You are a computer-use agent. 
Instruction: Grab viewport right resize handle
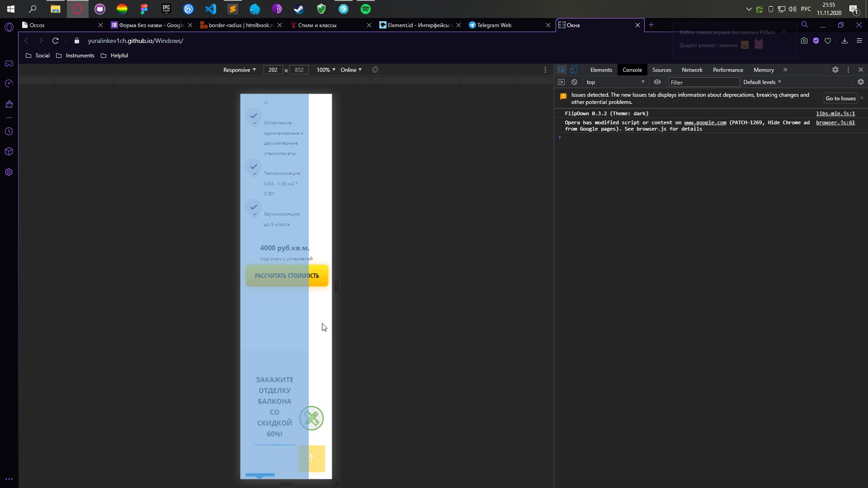pos(336,286)
